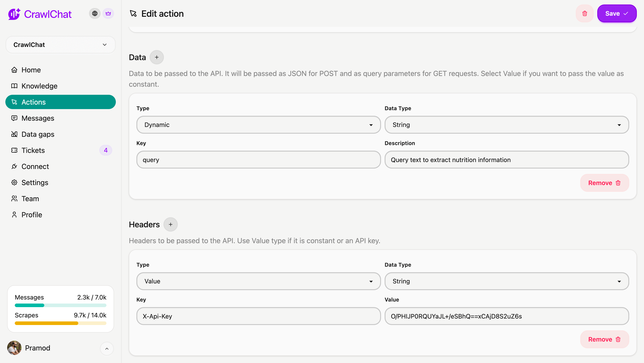
Task: Open the Data section's String data type dropdown
Action: point(506,125)
